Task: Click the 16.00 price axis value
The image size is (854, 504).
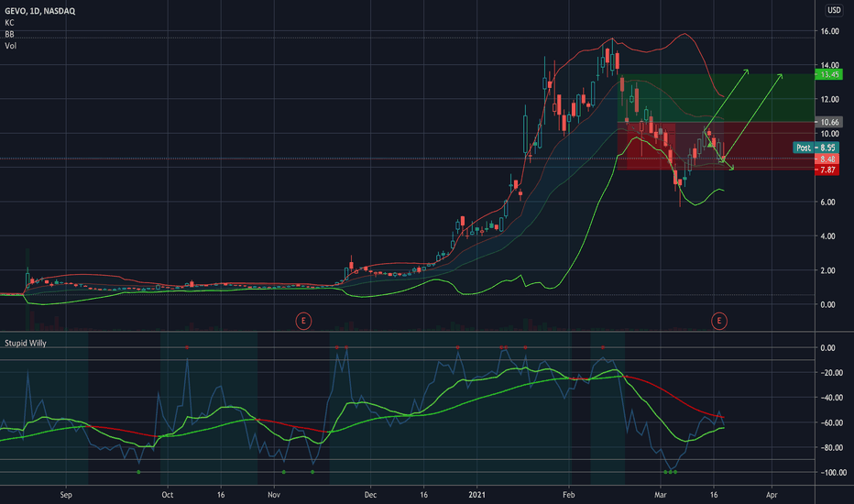Action: point(829,31)
